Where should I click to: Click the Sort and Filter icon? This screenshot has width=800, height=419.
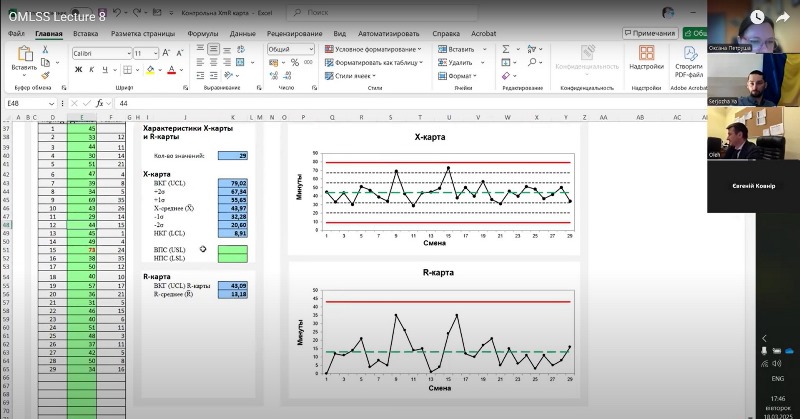coord(532,49)
